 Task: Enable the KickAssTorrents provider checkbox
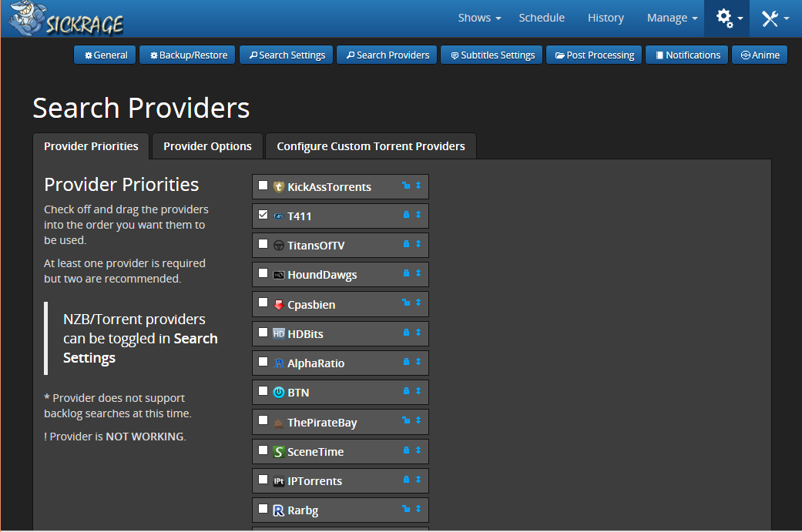click(263, 186)
